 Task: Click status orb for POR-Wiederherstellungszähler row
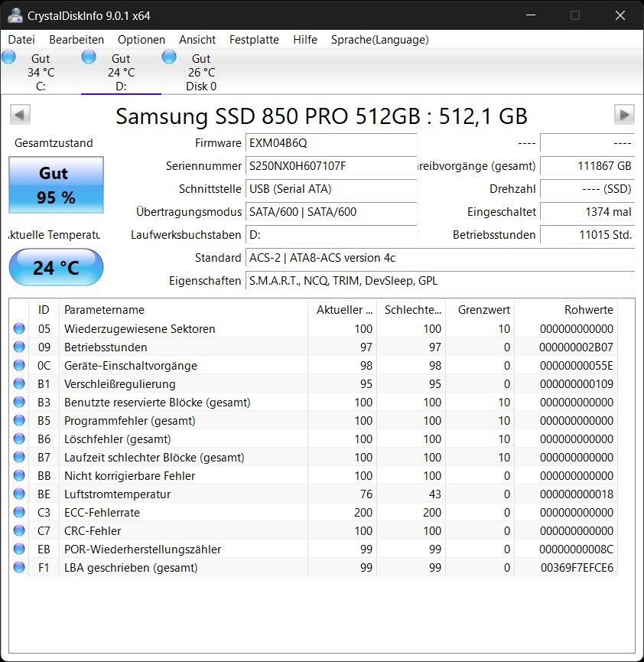click(x=19, y=549)
